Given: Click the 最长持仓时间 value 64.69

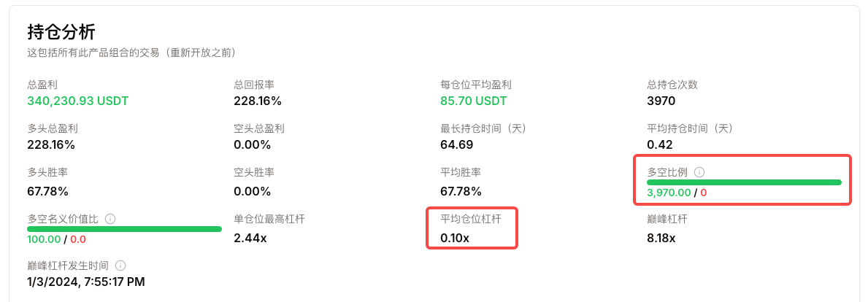Looking at the screenshot, I should (457, 145).
